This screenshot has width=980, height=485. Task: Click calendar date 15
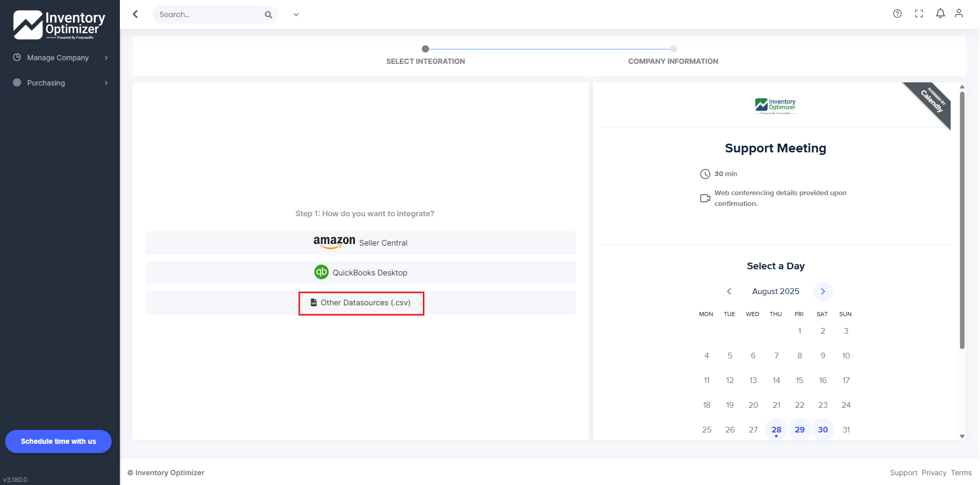(799, 380)
